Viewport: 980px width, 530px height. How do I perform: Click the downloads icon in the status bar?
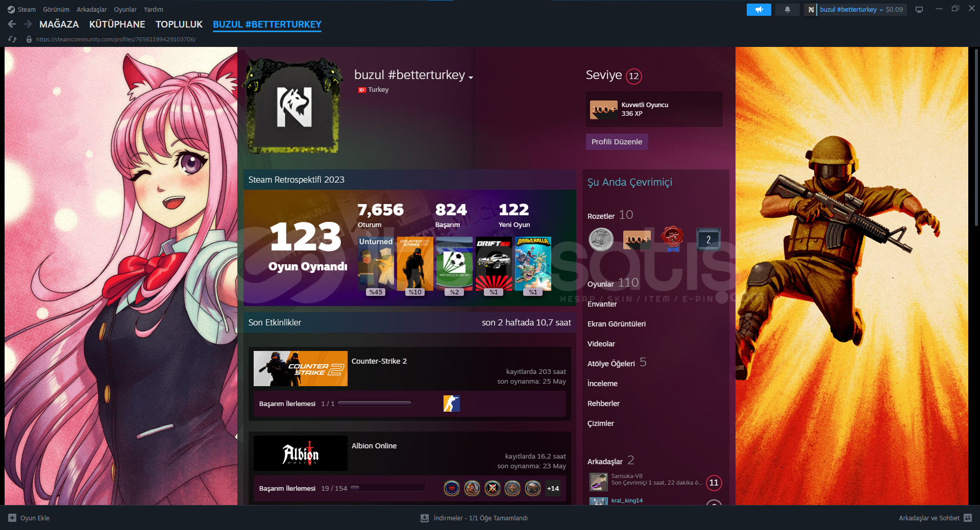pyautogui.click(x=425, y=518)
